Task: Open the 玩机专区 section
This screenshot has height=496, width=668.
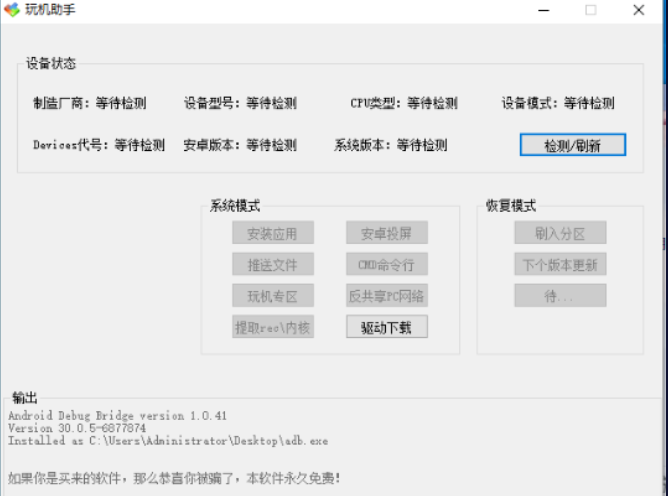Action: point(273,295)
